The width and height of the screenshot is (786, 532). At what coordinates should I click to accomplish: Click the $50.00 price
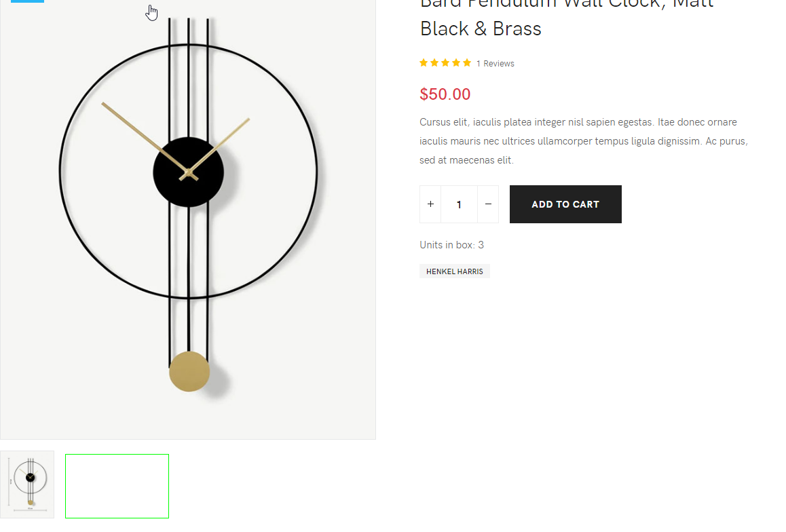click(445, 94)
